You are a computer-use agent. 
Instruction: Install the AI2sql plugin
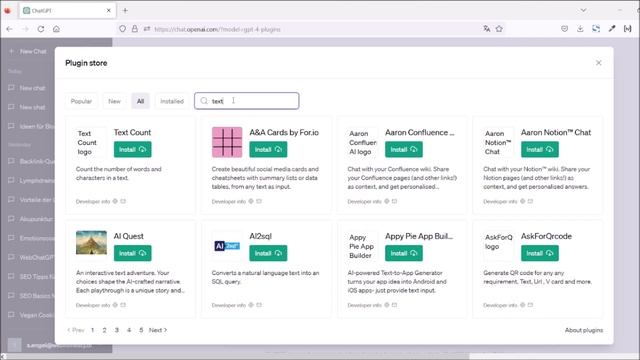268,253
